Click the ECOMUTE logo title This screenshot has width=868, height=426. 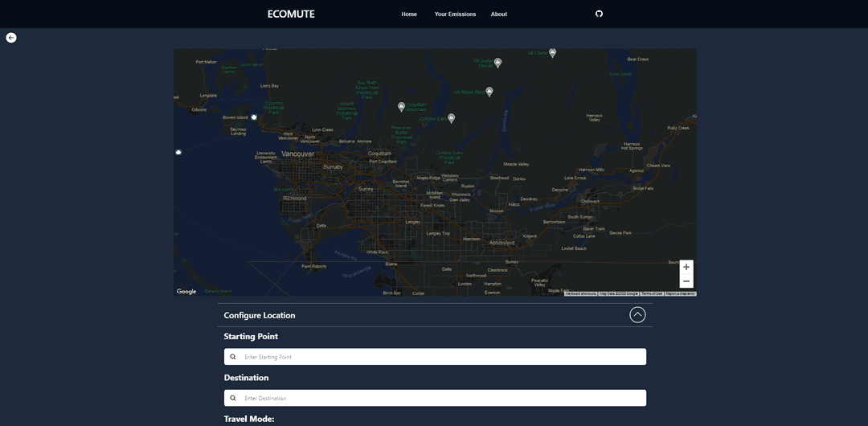click(x=291, y=14)
